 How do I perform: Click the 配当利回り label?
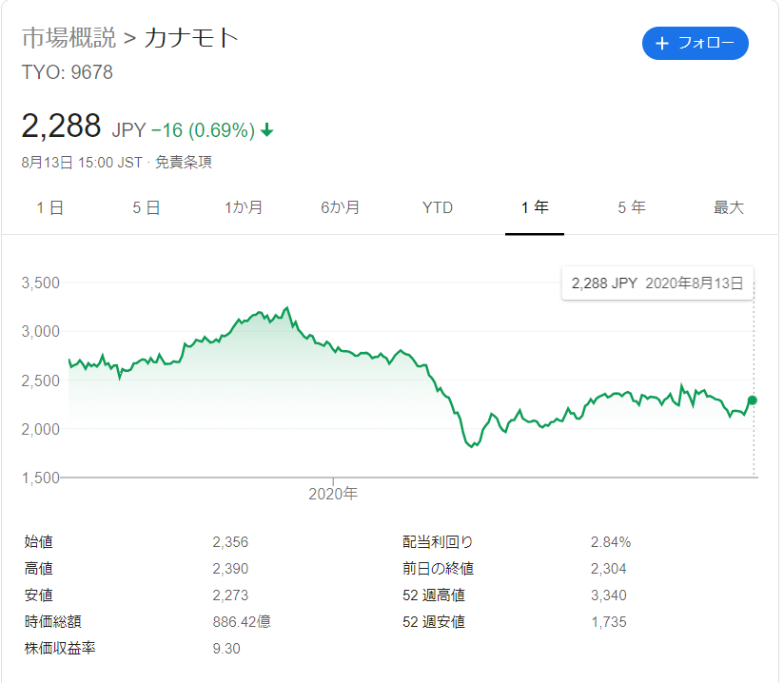coord(438,542)
